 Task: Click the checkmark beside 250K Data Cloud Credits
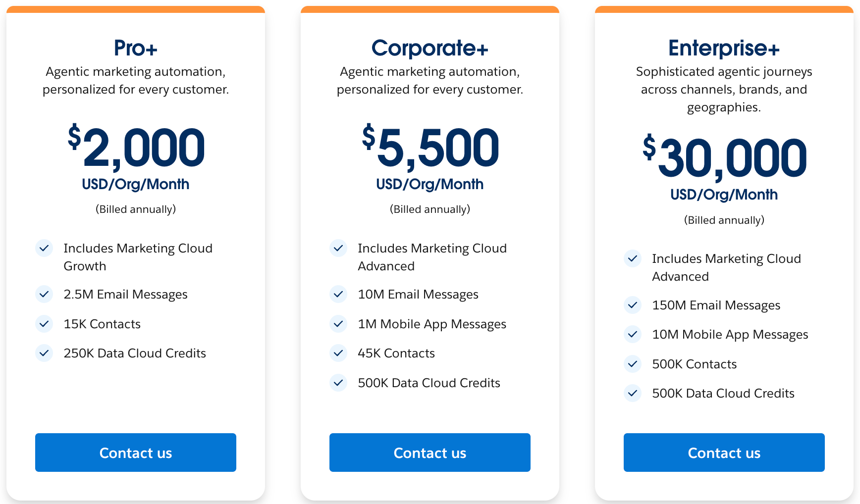[x=44, y=353]
